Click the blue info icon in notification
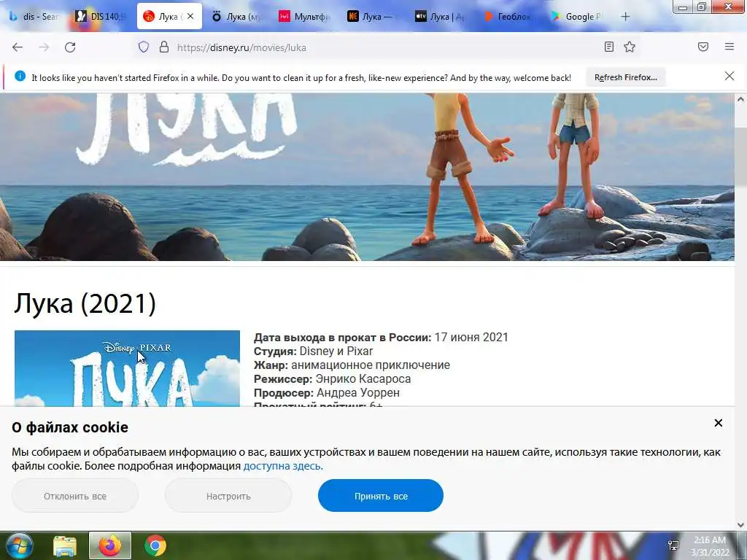The height and width of the screenshot is (560, 747). 20,76
